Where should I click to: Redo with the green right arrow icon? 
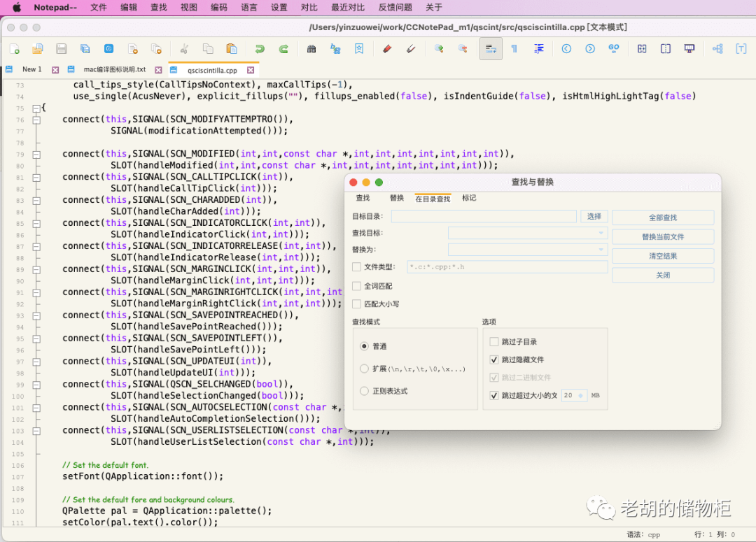[283, 49]
